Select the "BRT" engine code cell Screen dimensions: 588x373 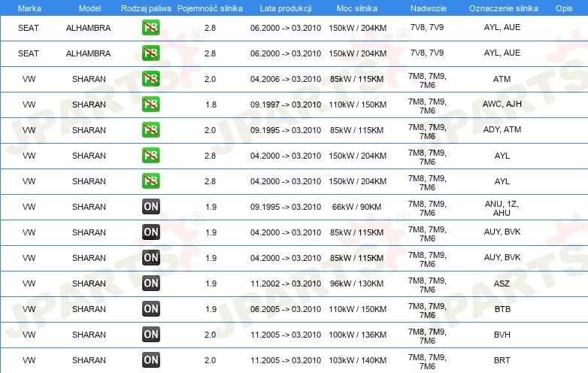click(x=502, y=360)
